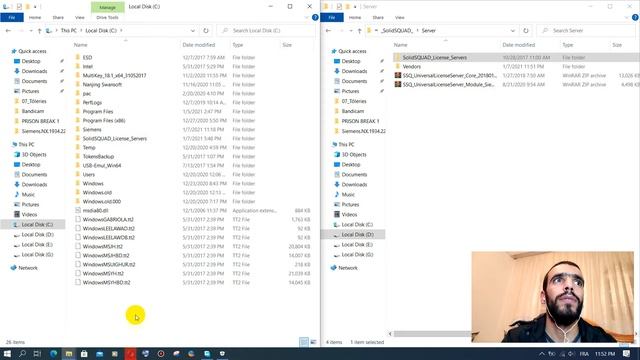Switch to details view in Local Disk (C:) window
This screenshot has width=640, height=360.
tap(304, 342)
